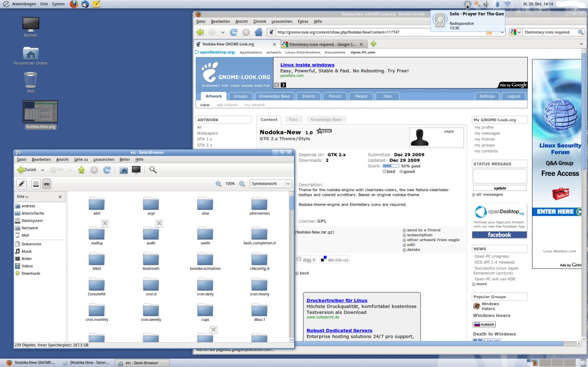Open the tab list dropdown in Firefox
Screen dimensions: 588x367
coord(581,44)
